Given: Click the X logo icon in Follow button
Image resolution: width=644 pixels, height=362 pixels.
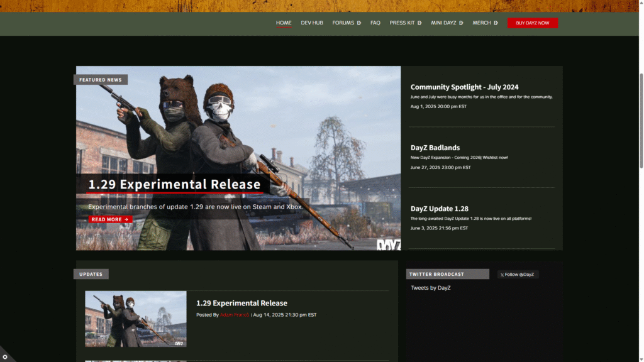Looking at the screenshot, I should tap(502, 275).
